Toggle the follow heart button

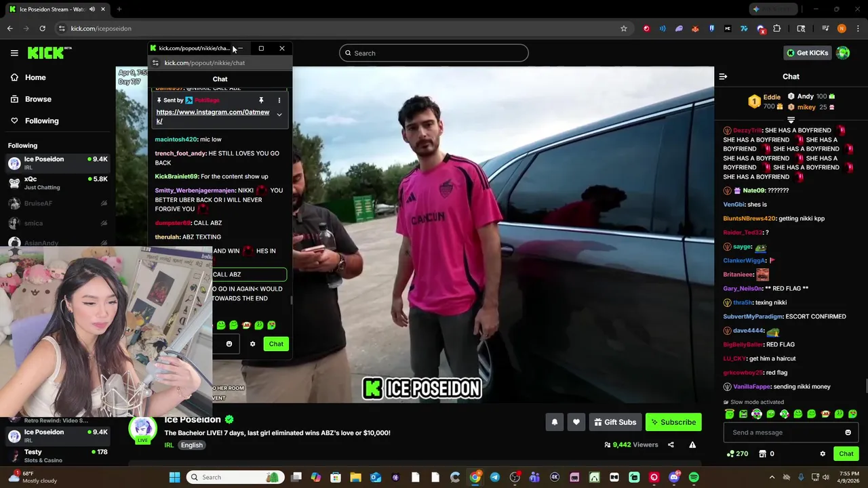[576, 422]
